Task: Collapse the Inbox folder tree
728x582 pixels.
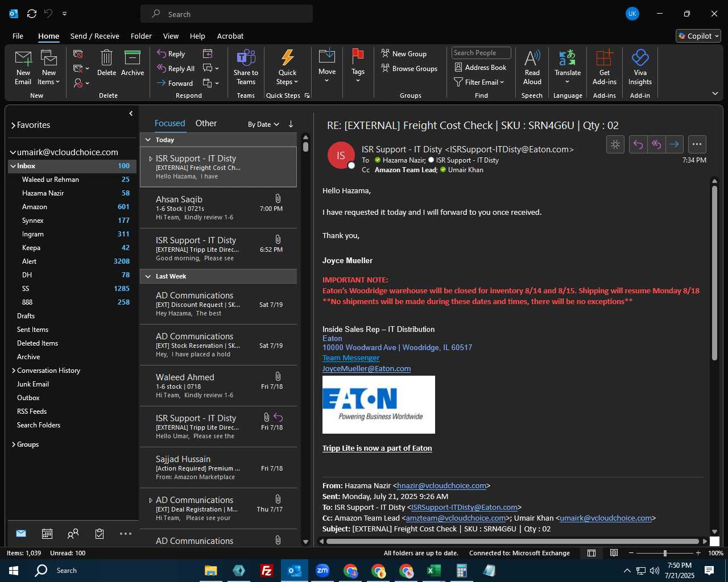Action: pos(13,166)
